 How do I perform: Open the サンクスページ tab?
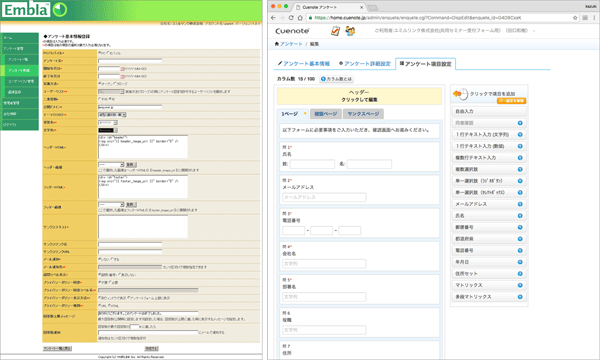363,114
